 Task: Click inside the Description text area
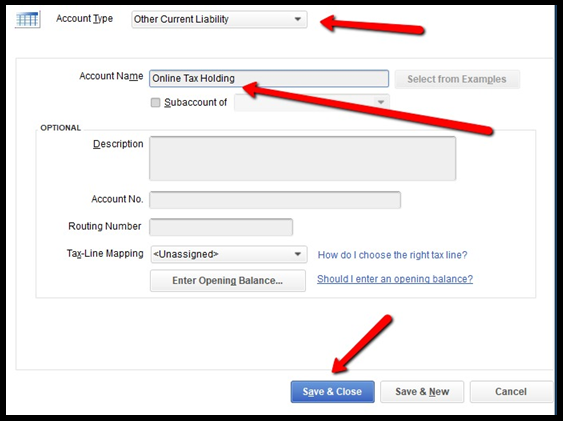302,158
